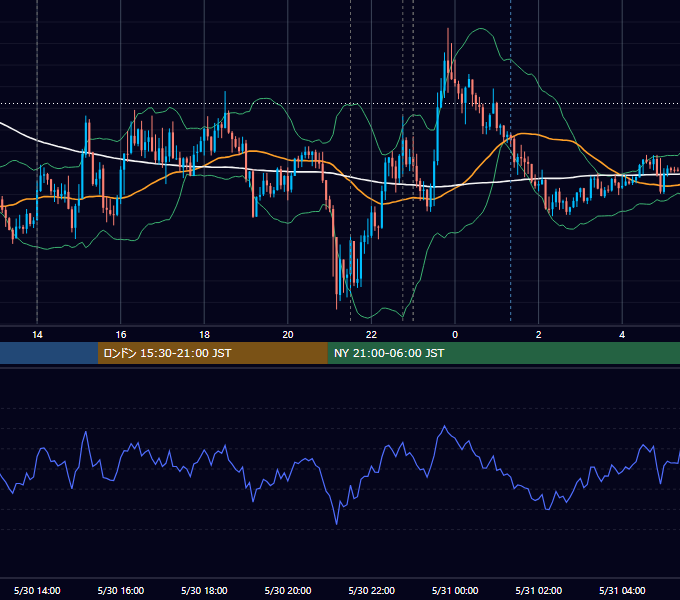Click the 2 hour label on price chart axis
The height and width of the screenshot is (600, 680).
tap(539, 335)
